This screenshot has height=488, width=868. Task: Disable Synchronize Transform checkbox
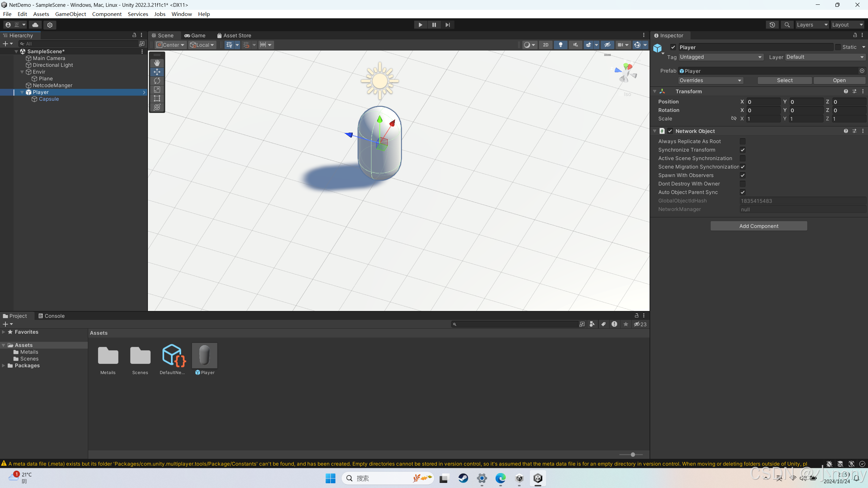(742, 150)
